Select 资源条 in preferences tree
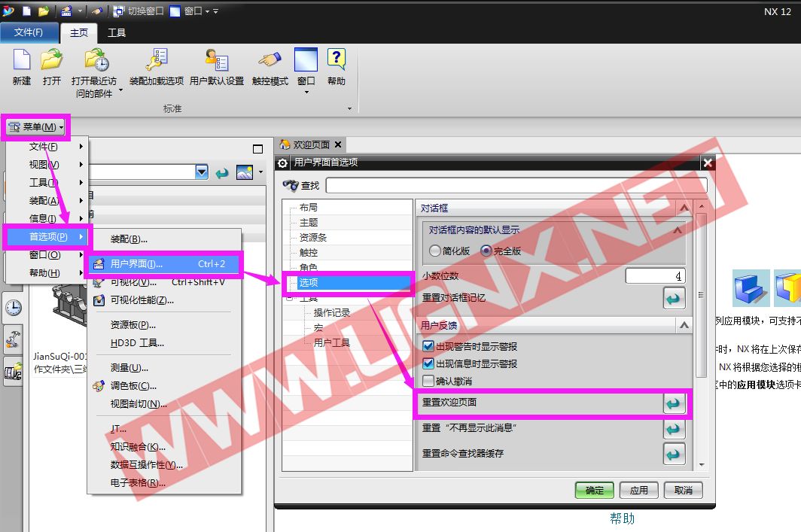This screenshot has width=801, height=532. 312,238
